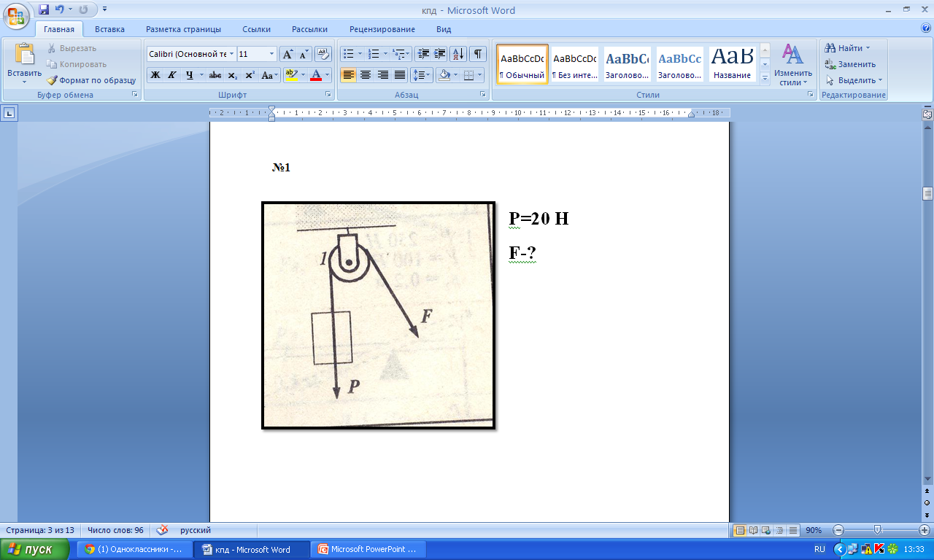Save the document from Quick Access toolbar

click(x=44, y=10)
